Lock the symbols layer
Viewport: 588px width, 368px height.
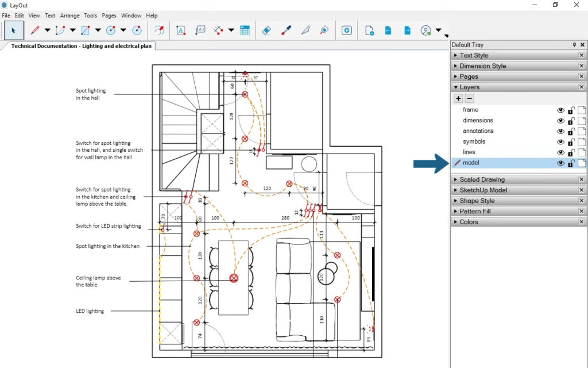click(571, 142)
